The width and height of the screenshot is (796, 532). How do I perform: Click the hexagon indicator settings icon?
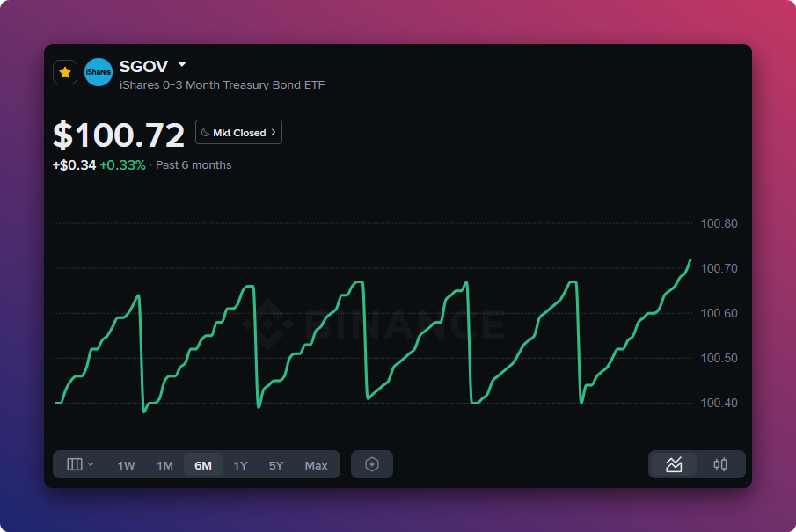(x=372, y=464)
